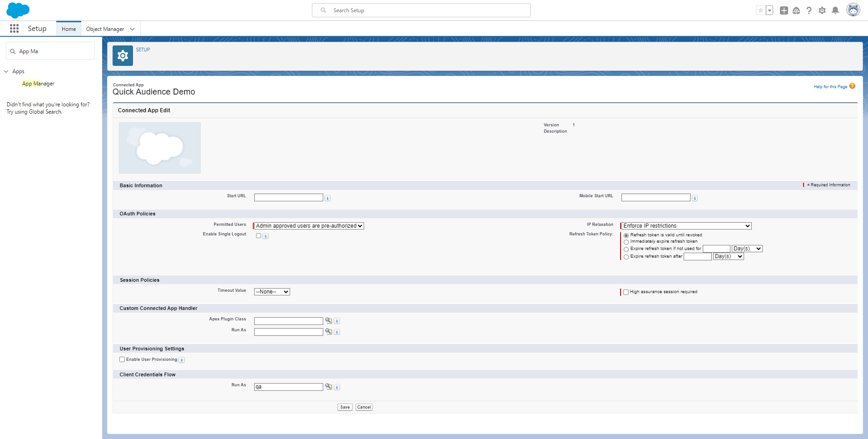Click the favorites star icon
The width and height of the screenshot is (868, 439).
point(760,10)
